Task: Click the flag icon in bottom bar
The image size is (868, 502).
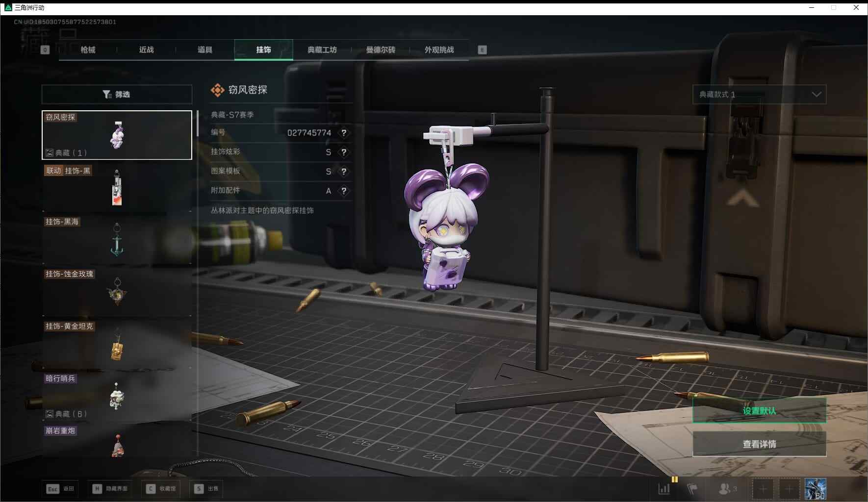Action: [x=692, y=489]
